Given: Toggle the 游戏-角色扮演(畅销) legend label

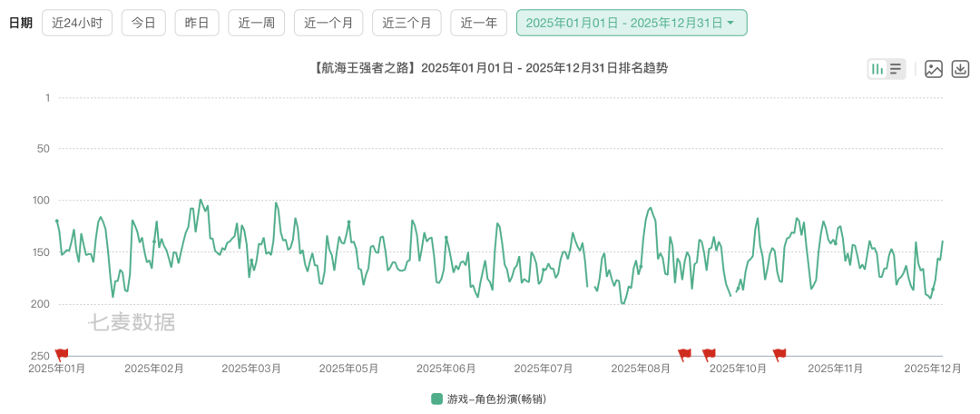Looking at the screenshot, I should click(496, 399).
